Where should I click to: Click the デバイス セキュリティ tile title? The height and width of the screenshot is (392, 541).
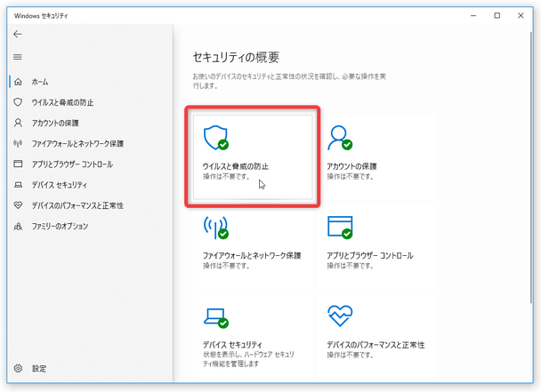(232, 345)
